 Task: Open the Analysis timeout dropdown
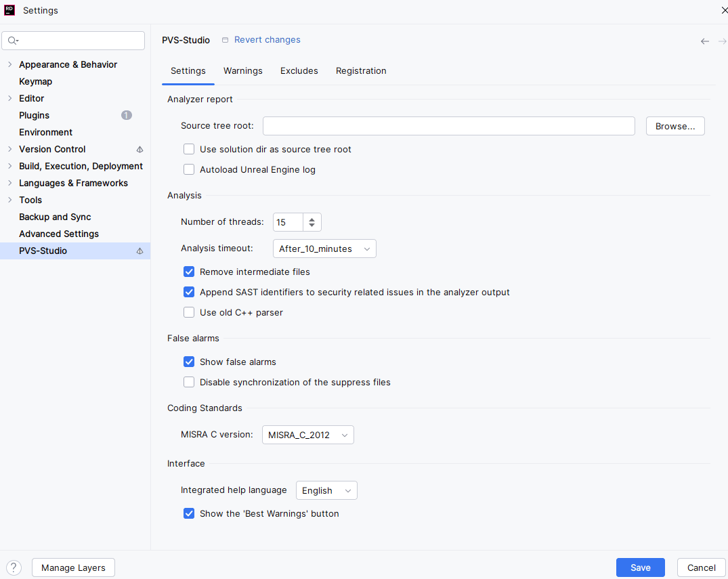[x=324, y=249]
